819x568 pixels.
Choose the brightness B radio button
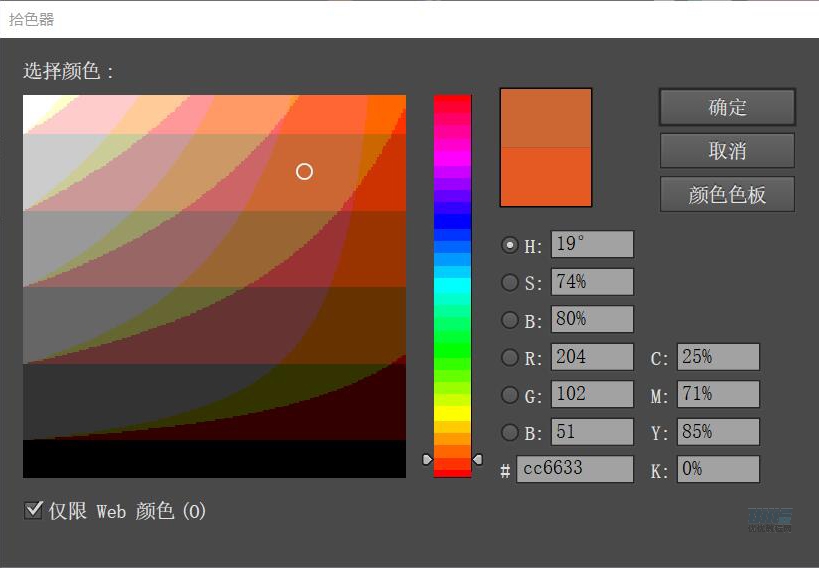click(509, 320)
